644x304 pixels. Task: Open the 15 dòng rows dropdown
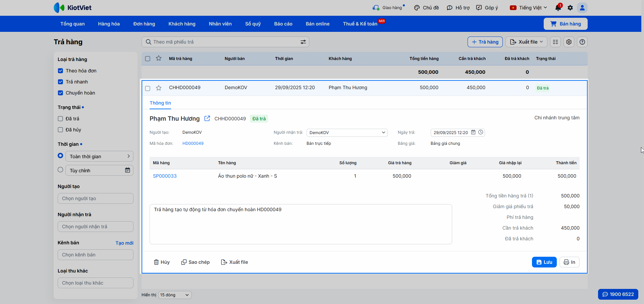tap(175, 295)
